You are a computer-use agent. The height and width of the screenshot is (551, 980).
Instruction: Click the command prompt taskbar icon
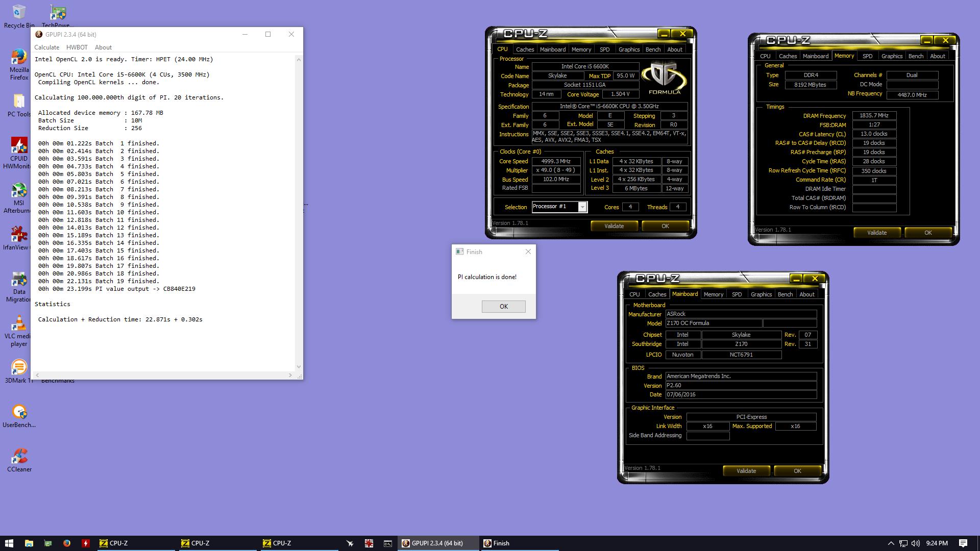coord(388,543)
